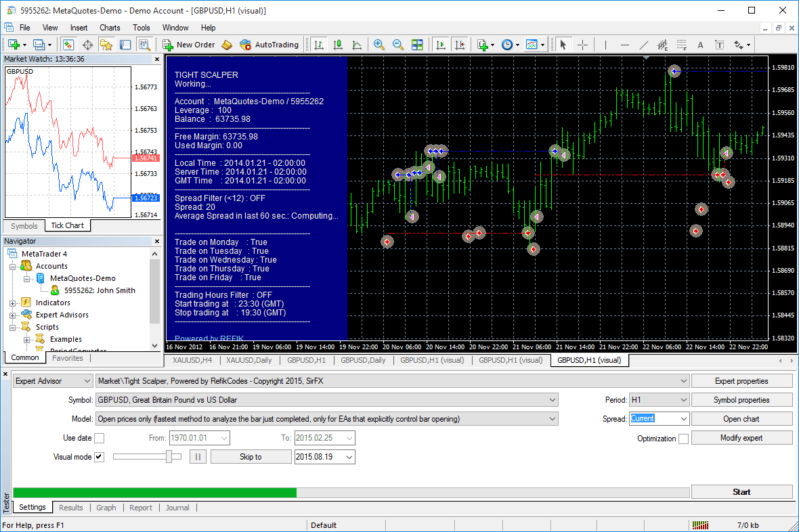
Task: Enable the Optimization checkbox in the tester
Action: pos(684,438)
